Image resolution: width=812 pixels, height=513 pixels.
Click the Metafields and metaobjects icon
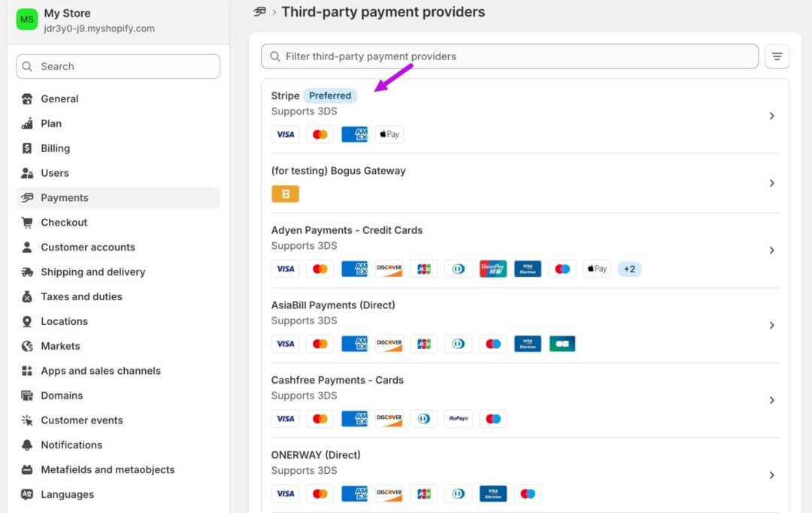click(x=27, y=470)
